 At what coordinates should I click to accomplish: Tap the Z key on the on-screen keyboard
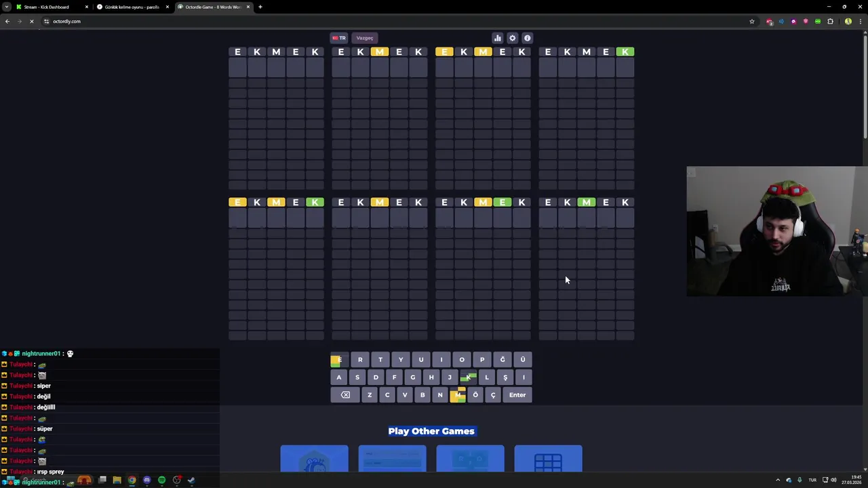coord(370,395)
